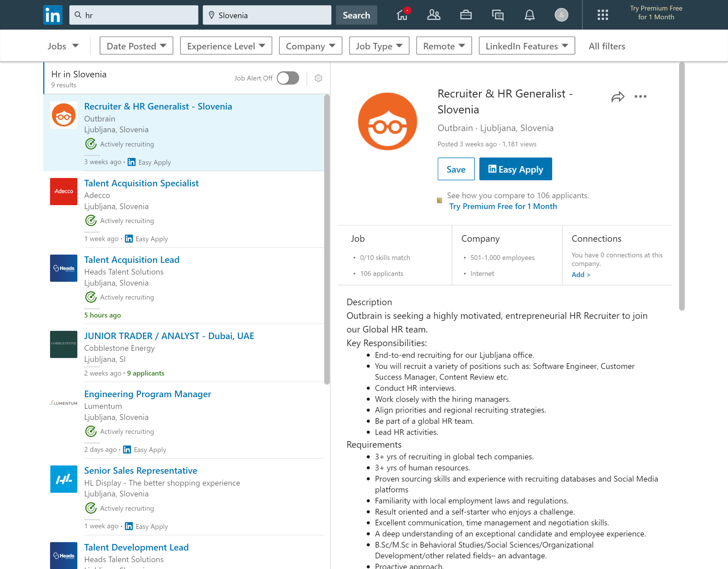The height and width of the screenshot is (569, 728).
Task: Click LinkedIn Easy Apply icon under Outbrain listing
Action: [131, 162]
